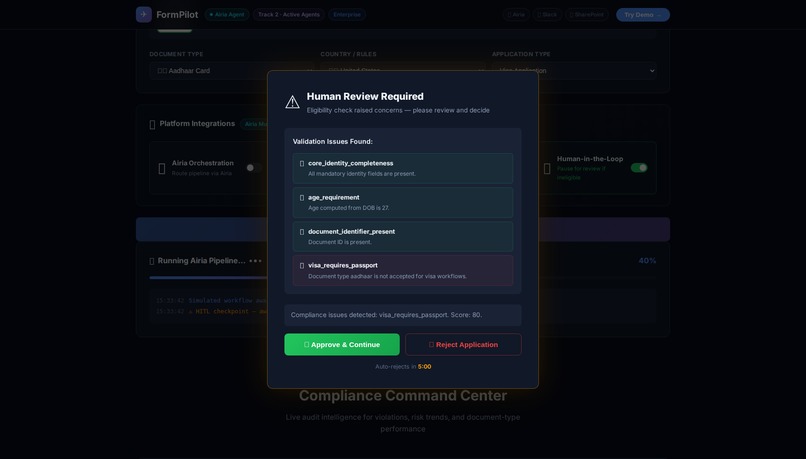Click the Human Review Required heading
The height and width of the screenshot is (459, 806).
pos(365,97)
